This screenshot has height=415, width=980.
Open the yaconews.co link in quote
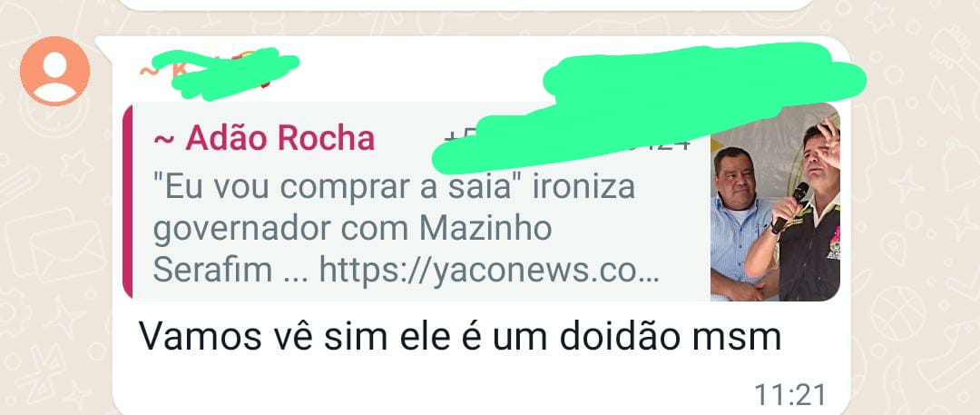coord(489,270)
